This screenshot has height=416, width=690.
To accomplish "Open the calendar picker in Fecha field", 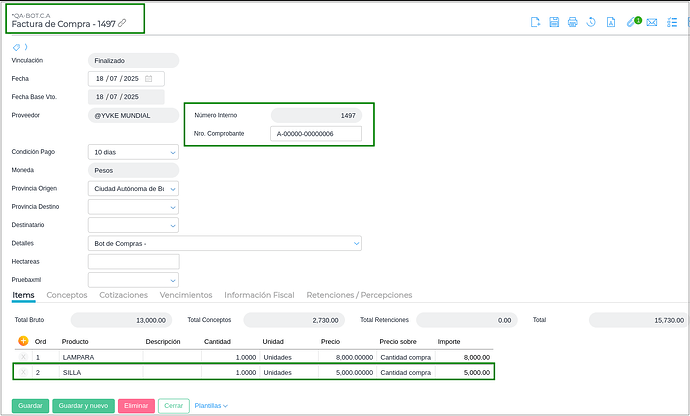I will pos(149,78).
